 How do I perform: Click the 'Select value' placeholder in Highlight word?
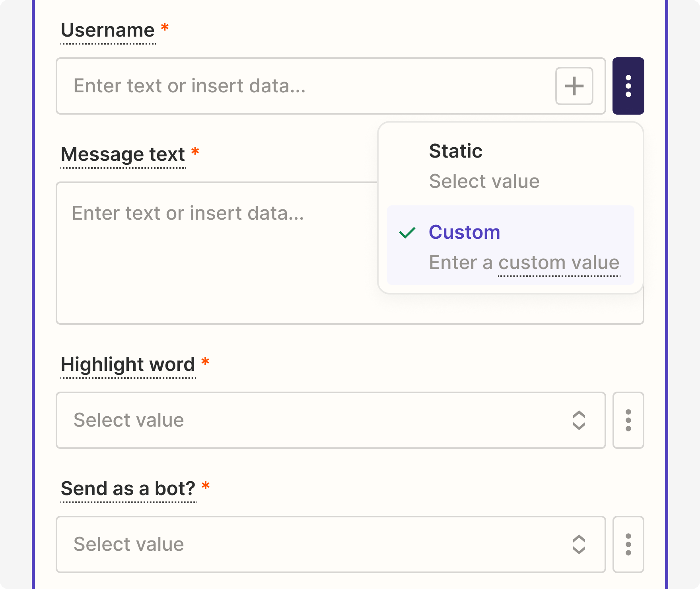(129, 420)
